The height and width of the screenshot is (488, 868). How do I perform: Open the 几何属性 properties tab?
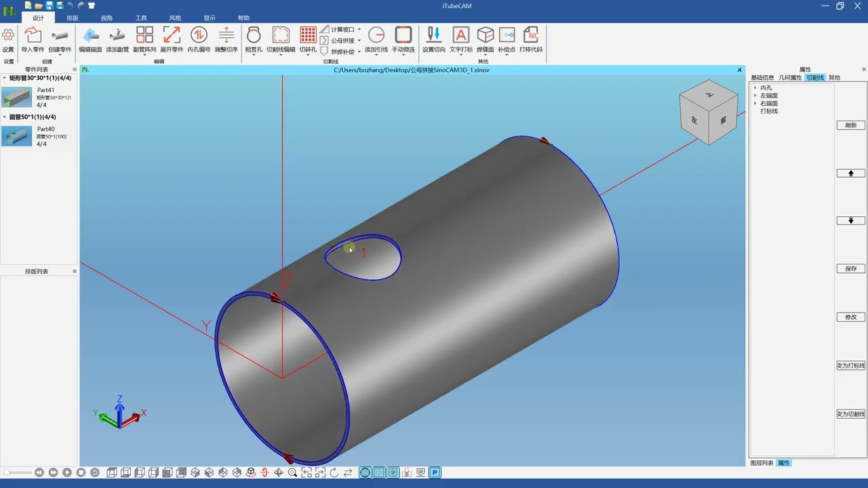[790, 77]
